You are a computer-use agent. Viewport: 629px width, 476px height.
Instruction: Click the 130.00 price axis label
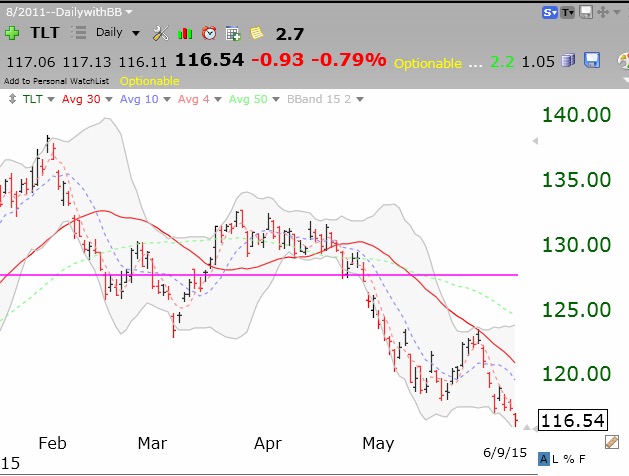[576, 245]
